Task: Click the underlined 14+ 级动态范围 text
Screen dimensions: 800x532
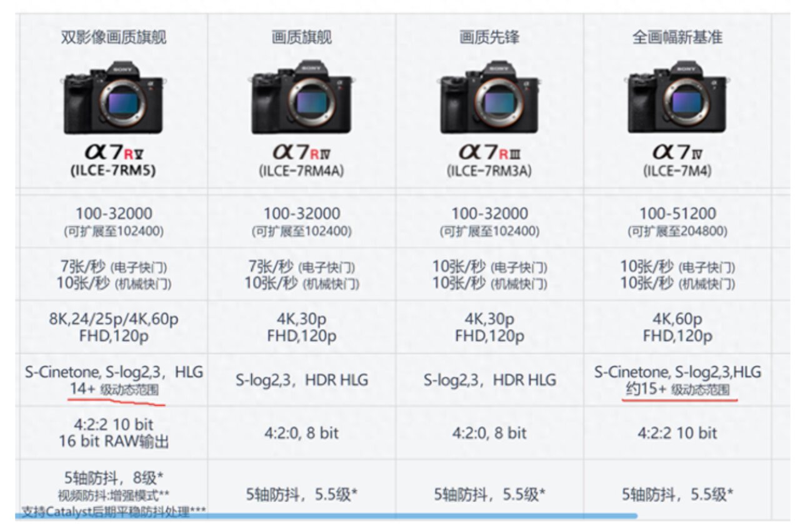Action: tap(114, 390)
